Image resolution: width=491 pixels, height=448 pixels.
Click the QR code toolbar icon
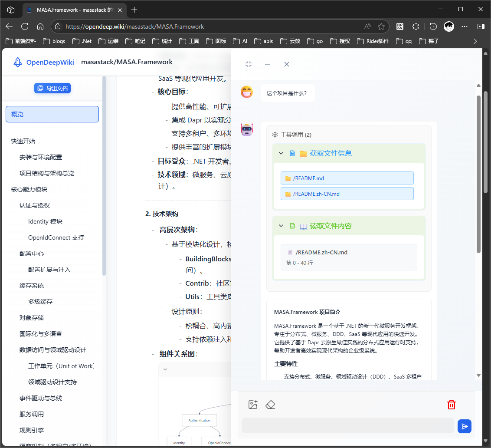[x=400, y=26]
